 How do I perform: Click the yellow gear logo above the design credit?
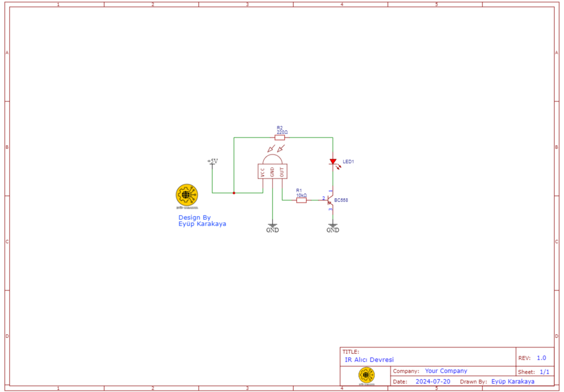[187, 195]
